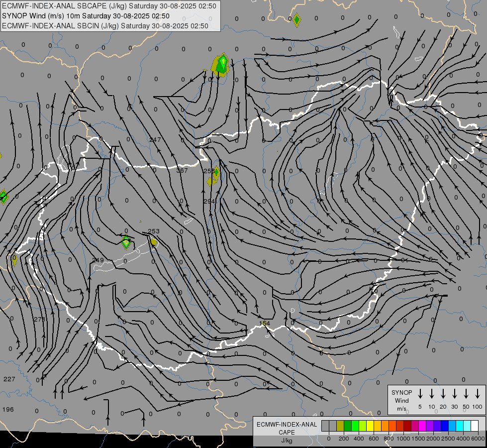Viewport: 487px width, 448px height.
Task: Select the white CAPE legend swatch
Action: pos(475,426)
